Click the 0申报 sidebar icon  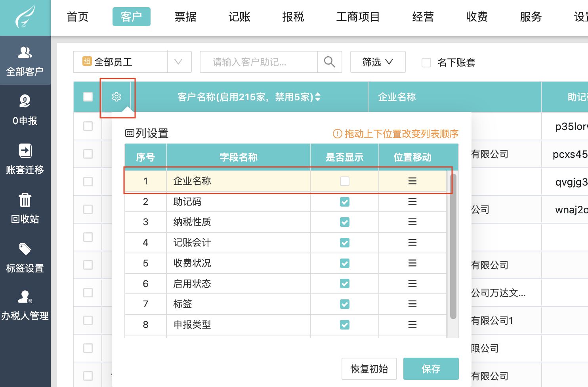pyautogui.click(x=25, y=102)
